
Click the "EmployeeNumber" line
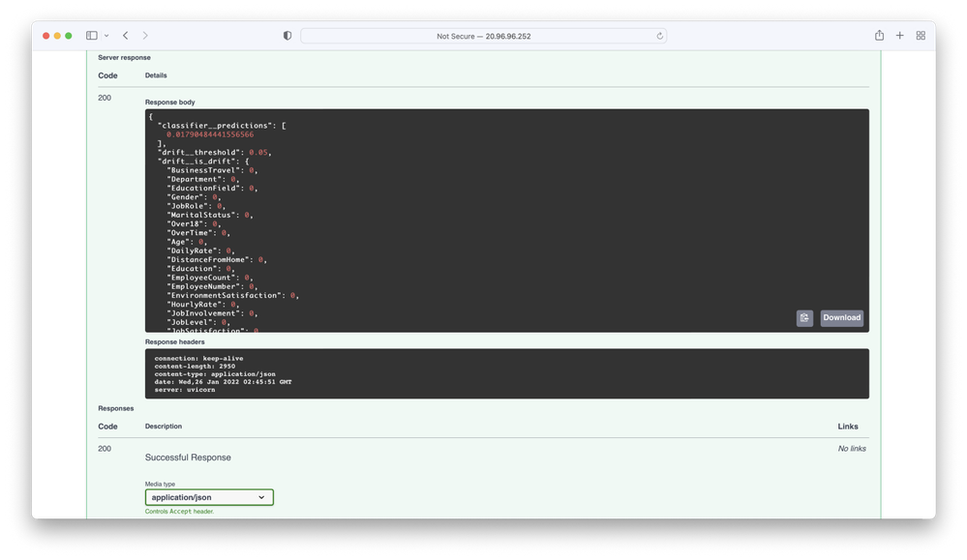pos(212,286)
